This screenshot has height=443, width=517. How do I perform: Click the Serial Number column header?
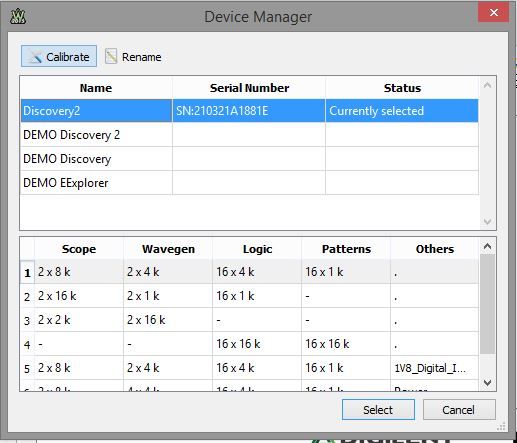[x=249, y=88]
